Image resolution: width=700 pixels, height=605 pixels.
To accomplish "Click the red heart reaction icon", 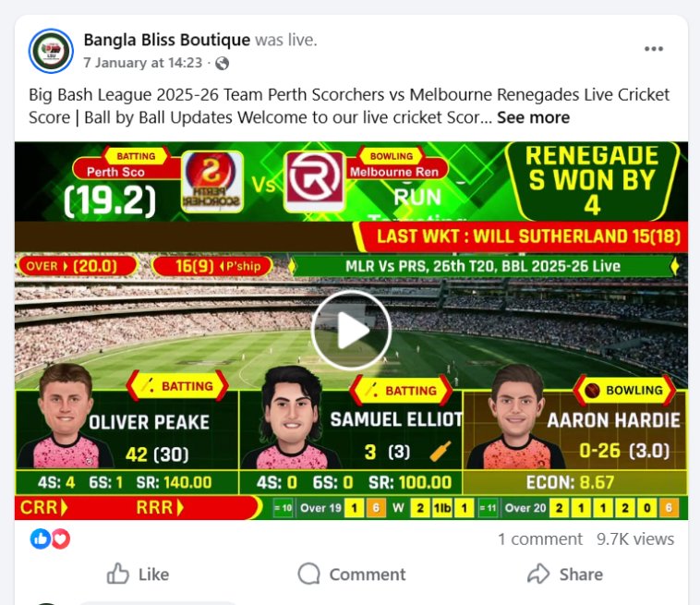I will (61, 538).
